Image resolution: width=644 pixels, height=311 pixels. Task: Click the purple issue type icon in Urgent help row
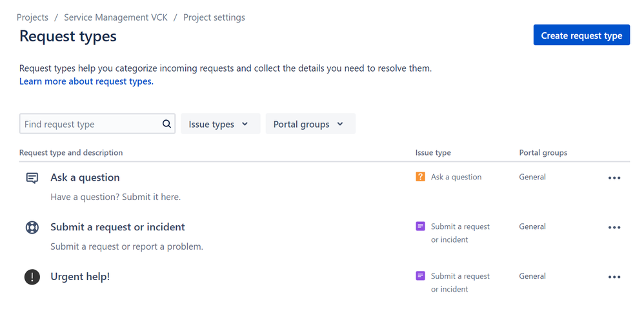(420, 276)
